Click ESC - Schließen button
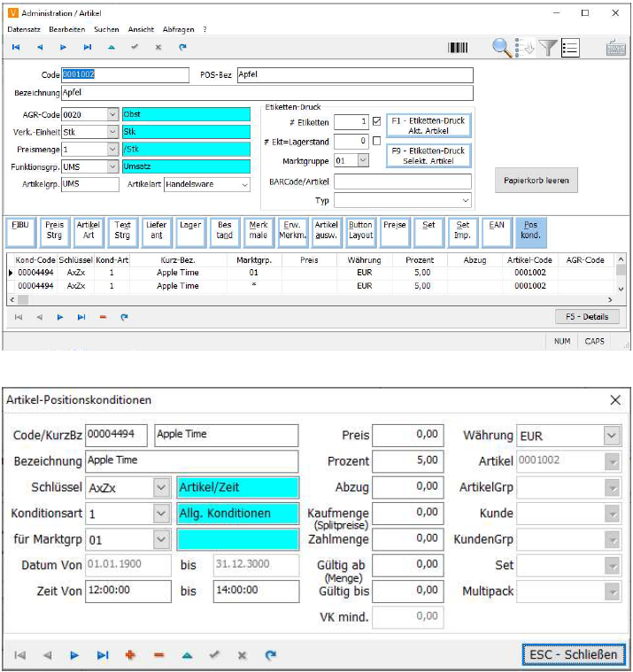 [x=574, y=654]
